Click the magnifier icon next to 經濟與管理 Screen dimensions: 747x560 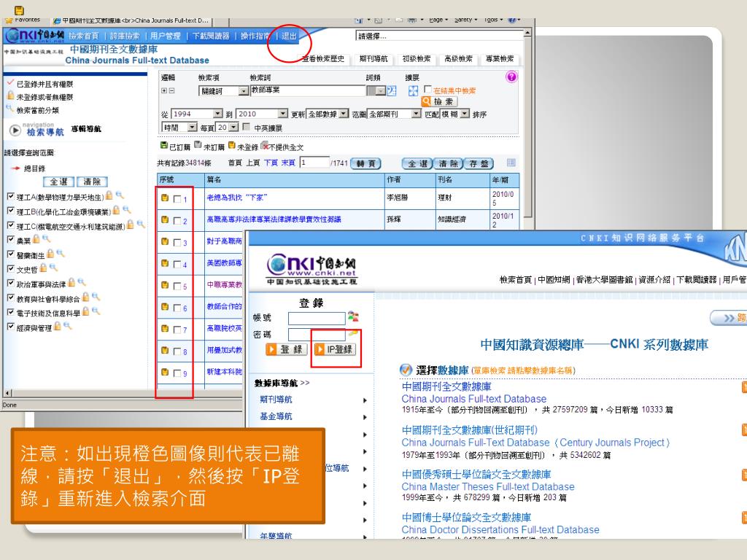[67, 326]
